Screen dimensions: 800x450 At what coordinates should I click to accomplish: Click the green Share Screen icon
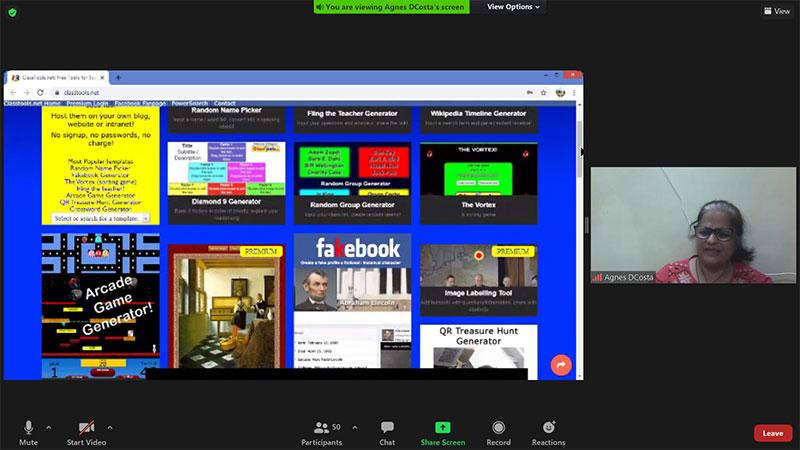pos(442,427)
